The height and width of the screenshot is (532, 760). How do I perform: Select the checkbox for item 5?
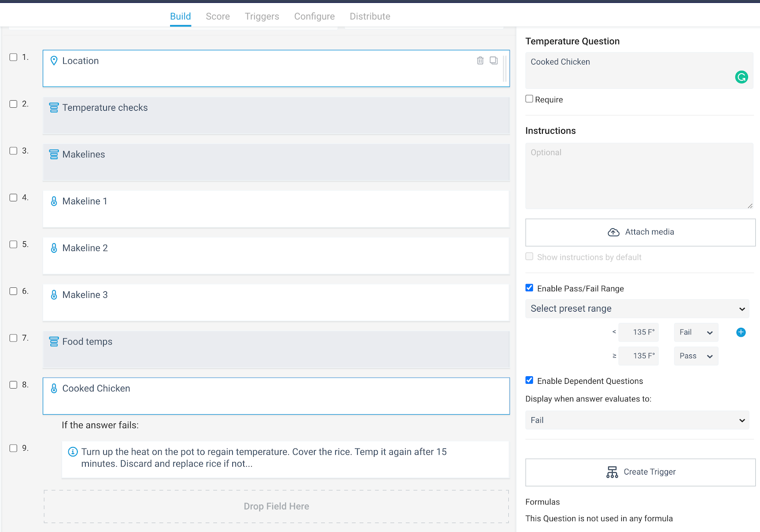pyautogui.click(x=13, y=244)
